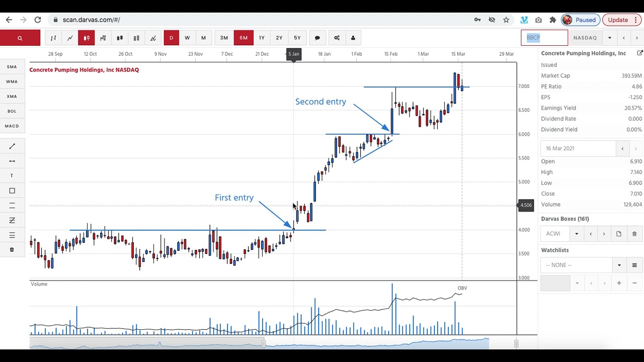Go to previous Darvas box symbol
644x362 pixels.
pyautogui.click(x=591, y=234)
